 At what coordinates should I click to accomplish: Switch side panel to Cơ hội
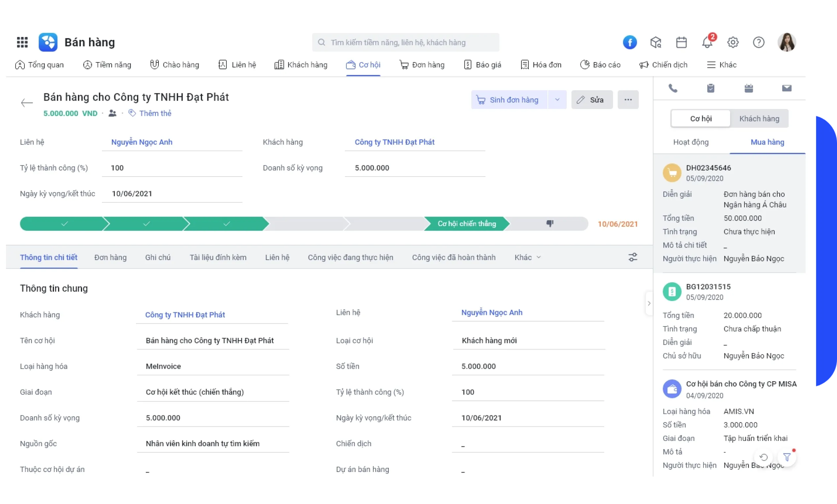(x=701, y=118)
